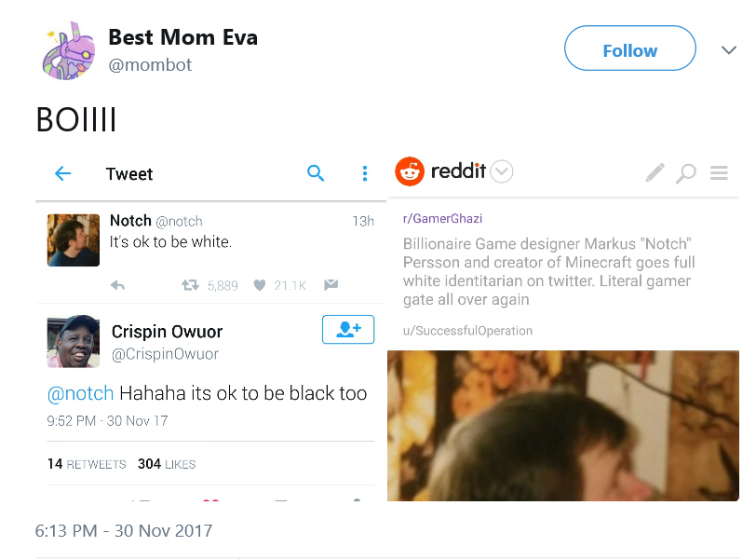Send Notch's tweet via message icon
This screenshot has width=756, height=560.
[x=331, y=285]
